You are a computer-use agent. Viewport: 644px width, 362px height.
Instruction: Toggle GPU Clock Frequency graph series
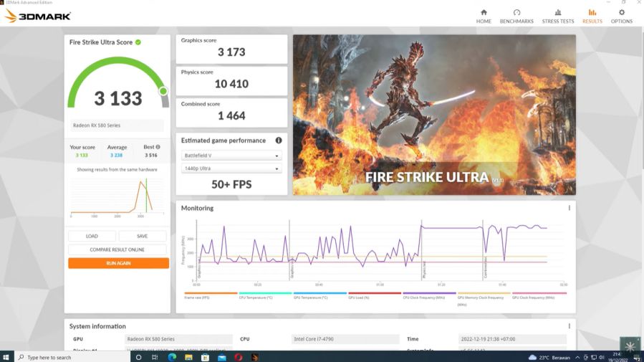click(x=539, y=295)
